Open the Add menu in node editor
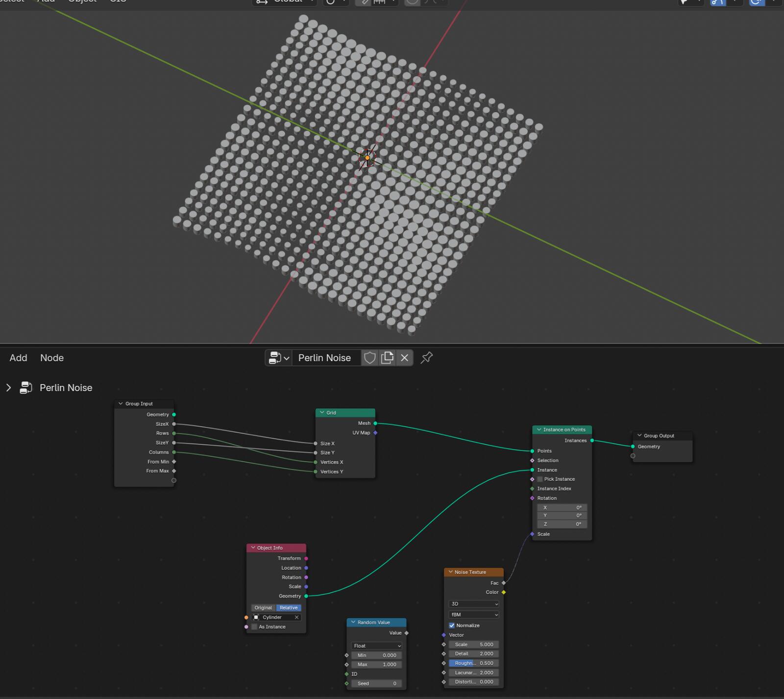This screenshot has height=699, width=784. (x=18, y=358)
